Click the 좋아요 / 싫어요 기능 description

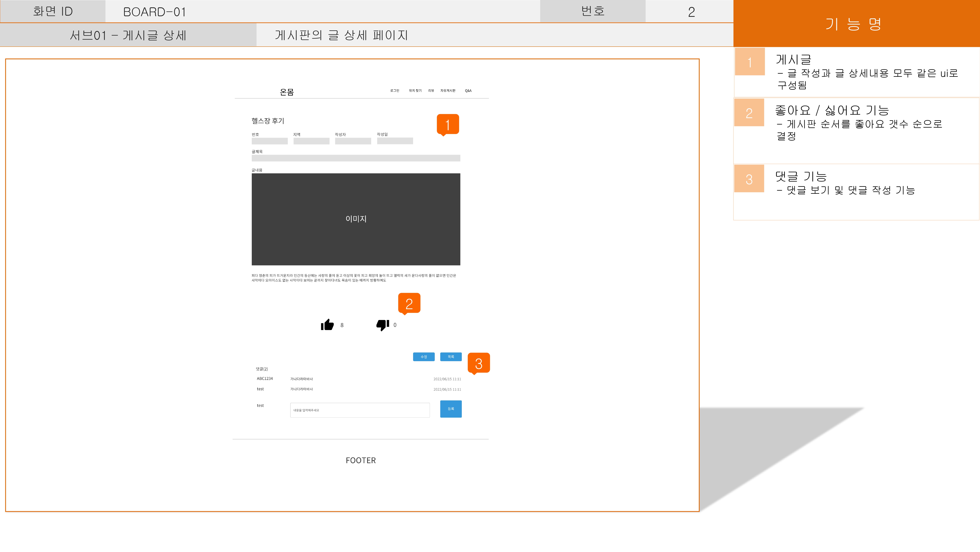[x=832, y=110]
